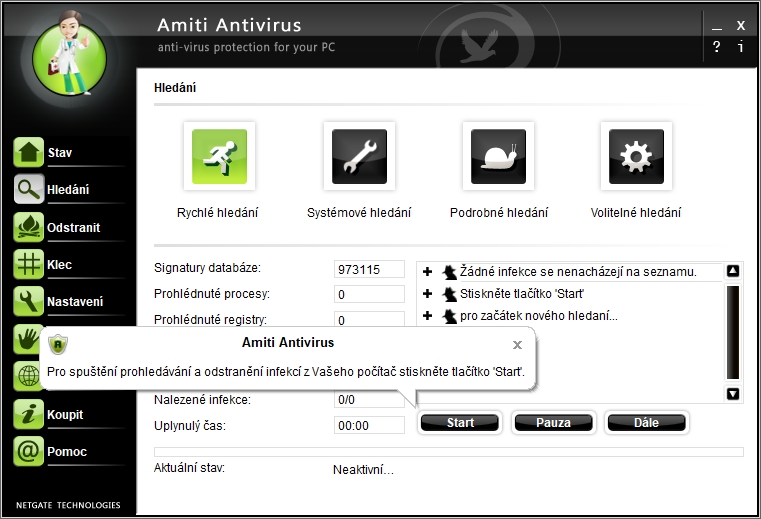Switch to the Klec section
The image size is (761, 519).
(59, 265)
